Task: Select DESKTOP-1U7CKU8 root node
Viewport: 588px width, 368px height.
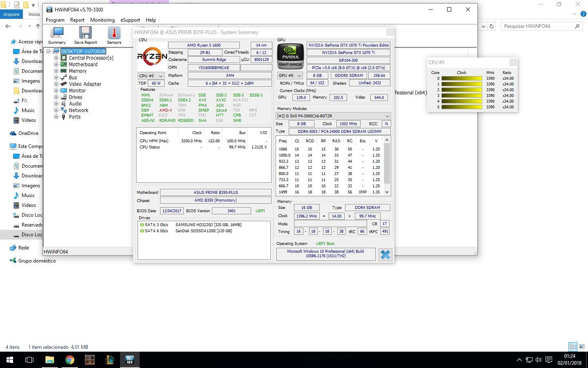Action: [x=83, y=51]
